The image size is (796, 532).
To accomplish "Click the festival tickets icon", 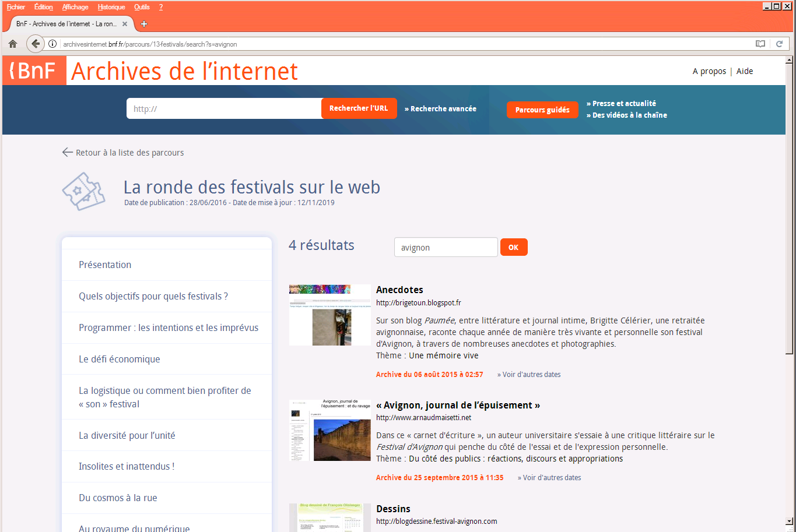I will click(83, 191).
